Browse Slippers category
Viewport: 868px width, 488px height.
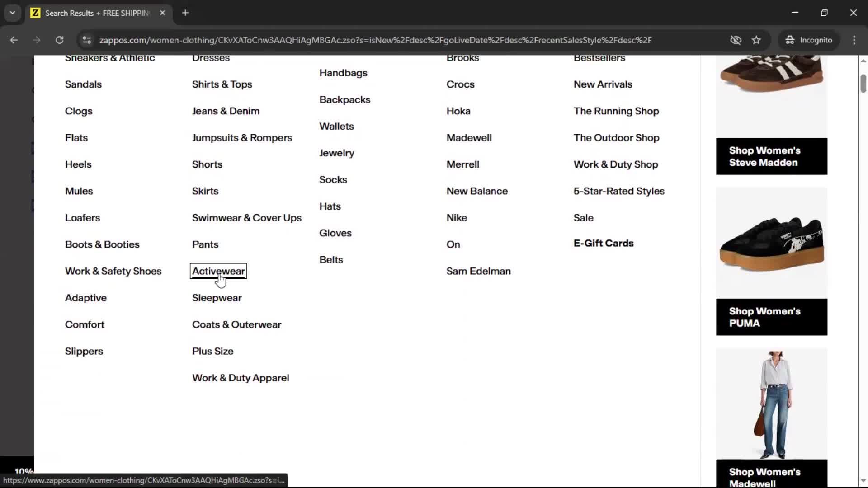click(84, 351)
